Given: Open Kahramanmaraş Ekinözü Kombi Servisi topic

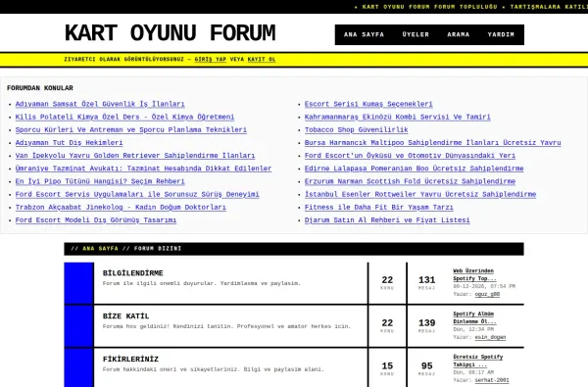Looking at the screenshot, I should click(398, 117).
